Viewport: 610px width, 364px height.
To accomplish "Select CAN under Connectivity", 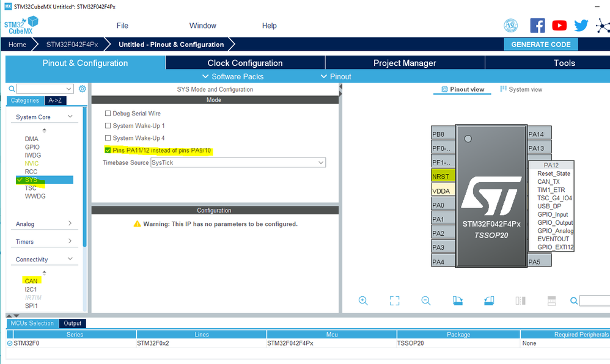I will pos(31,281).
